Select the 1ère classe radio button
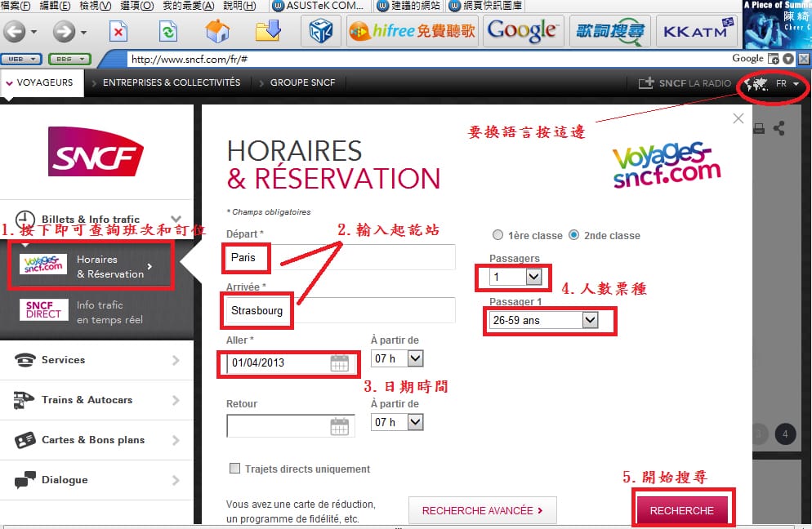The image size is (812, 529). tap(497, 235)
